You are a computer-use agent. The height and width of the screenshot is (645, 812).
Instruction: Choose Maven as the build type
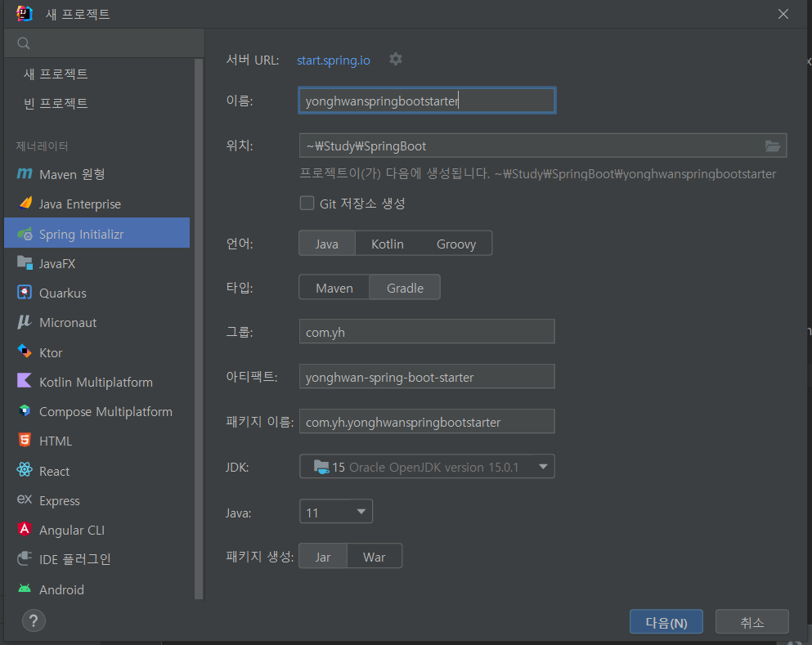pyautogui.click(x=334, y=287)
